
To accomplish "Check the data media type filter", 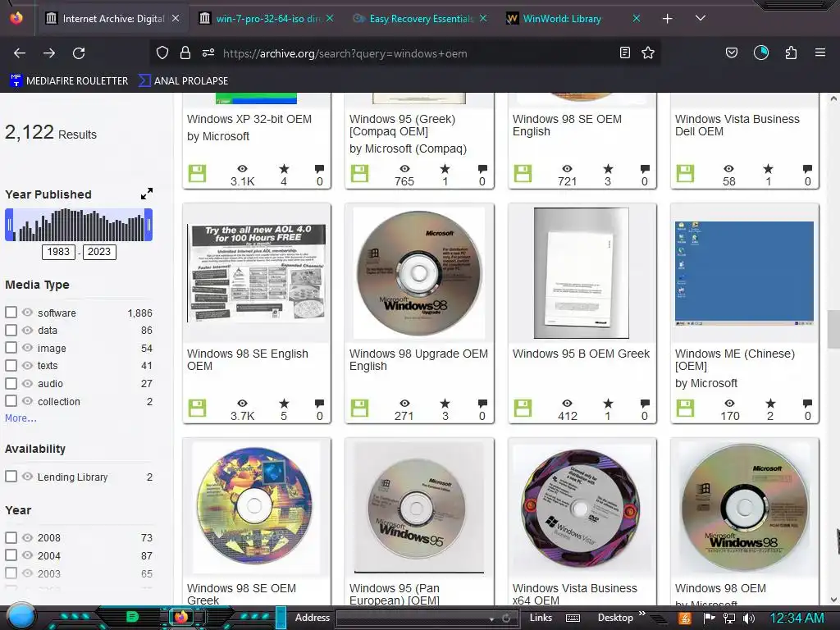I will 11,330.
